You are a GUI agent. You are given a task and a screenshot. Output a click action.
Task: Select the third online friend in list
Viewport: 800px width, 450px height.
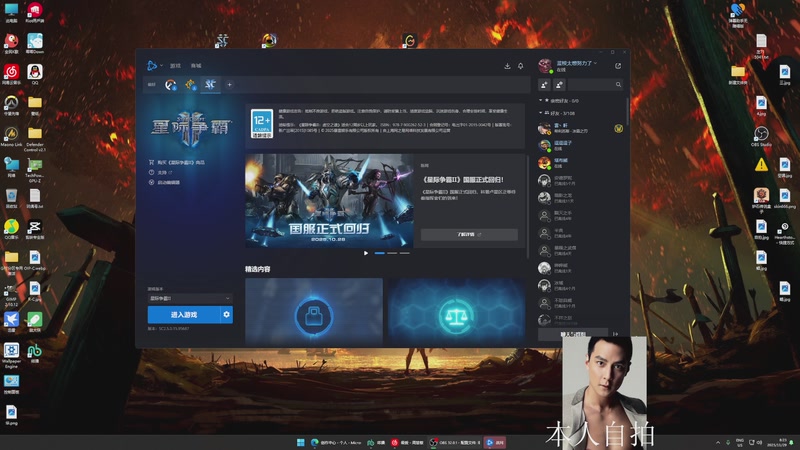click(581, 163)
